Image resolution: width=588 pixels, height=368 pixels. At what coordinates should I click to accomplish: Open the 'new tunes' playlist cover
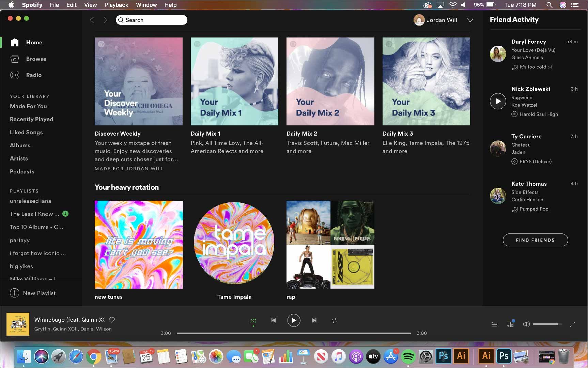pyautogui.click(x=139, y=245)
